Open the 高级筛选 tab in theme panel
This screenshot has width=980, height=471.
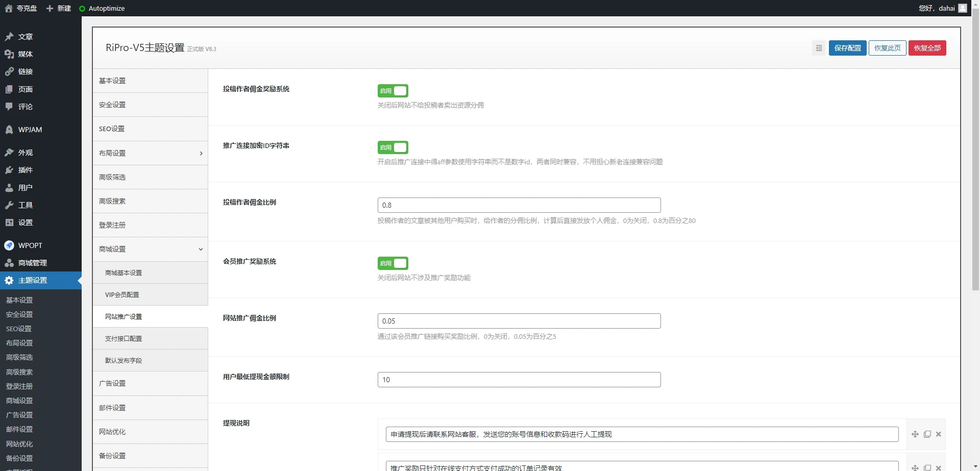(150, 177)
